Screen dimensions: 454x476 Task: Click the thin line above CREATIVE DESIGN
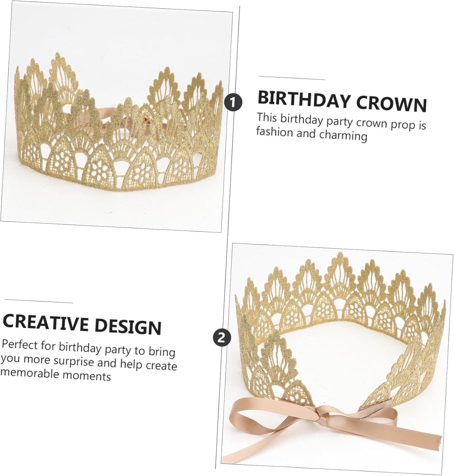(x=39, y=301)
